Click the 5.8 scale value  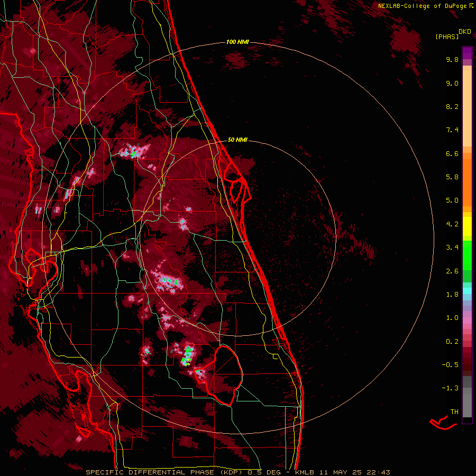click(452, 177)
